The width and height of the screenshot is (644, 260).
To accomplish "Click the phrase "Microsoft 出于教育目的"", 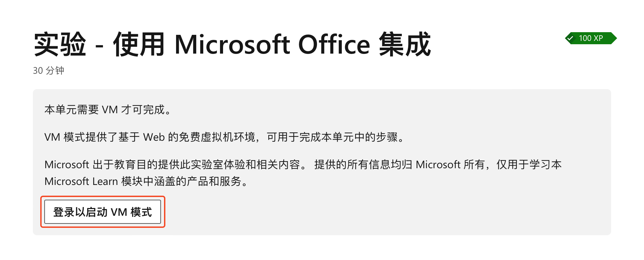I will (x=101, y=165).
